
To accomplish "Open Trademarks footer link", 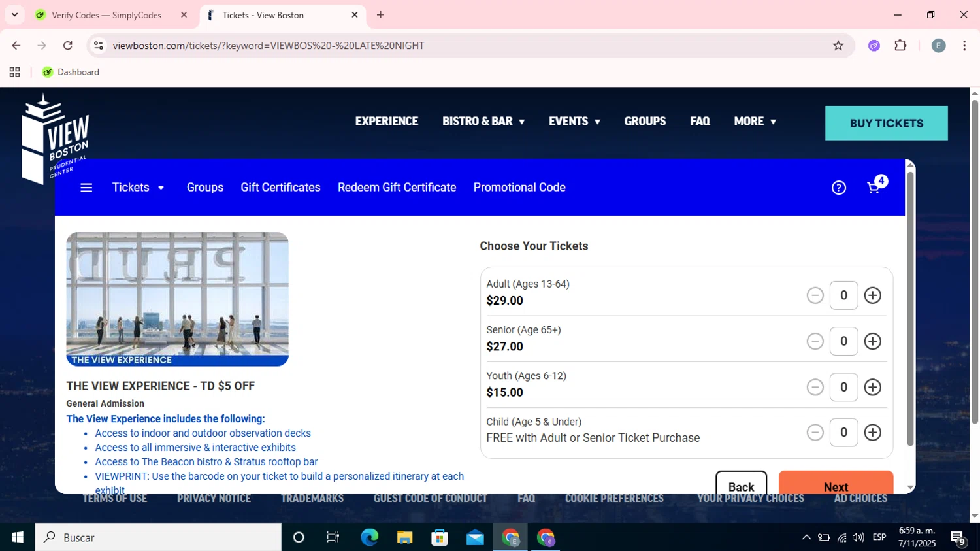I will point(312,499).
